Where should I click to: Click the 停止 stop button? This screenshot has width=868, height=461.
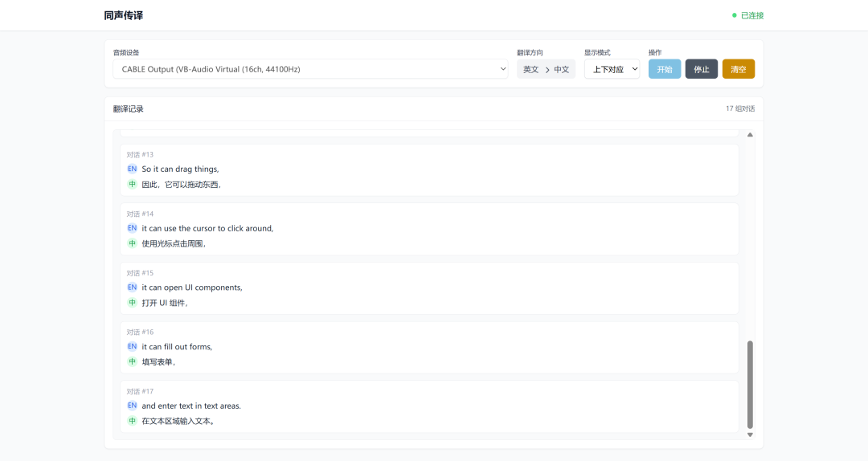(x=702, y=69)
